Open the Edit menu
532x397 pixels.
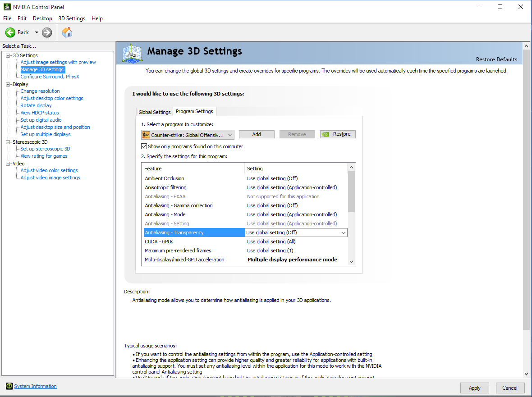point(22,18)
